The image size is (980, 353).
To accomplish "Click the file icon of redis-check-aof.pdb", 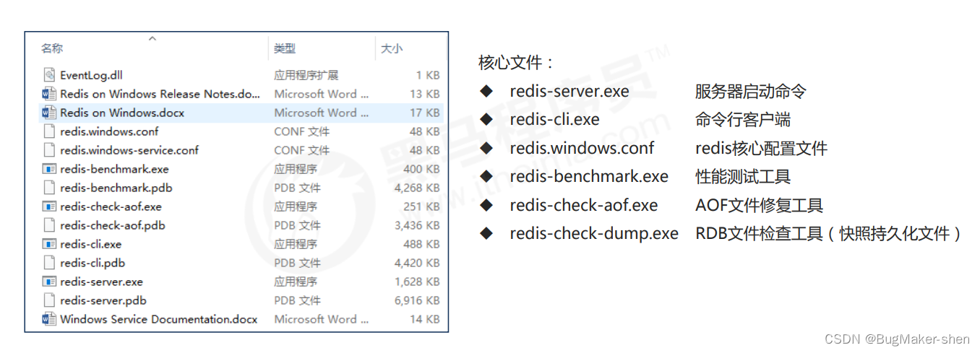I will tap(49, 225).
